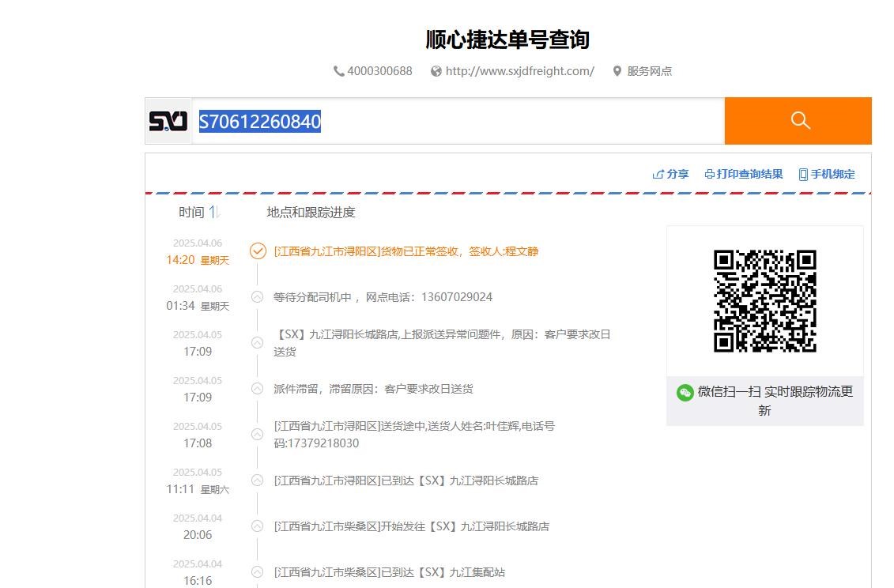Image resolution: width=894 pixels, height=588 pixels.
Task: Click status icon beside 等待分配司机中 entry
Action: pyautogui.click(x=258, y=297)
